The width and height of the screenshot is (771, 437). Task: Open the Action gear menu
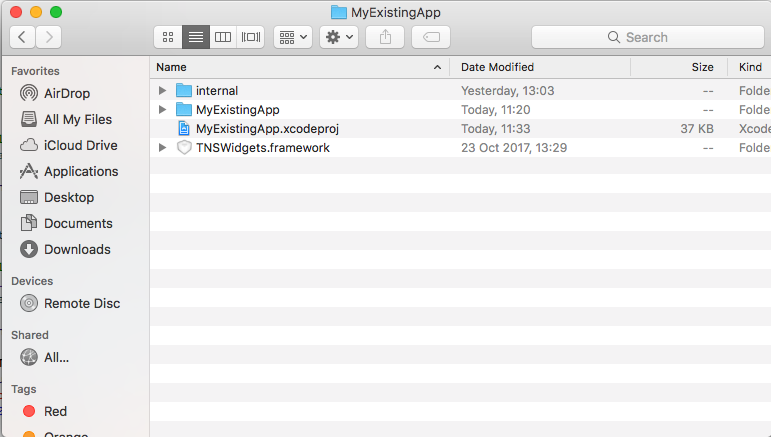[339, 37]
